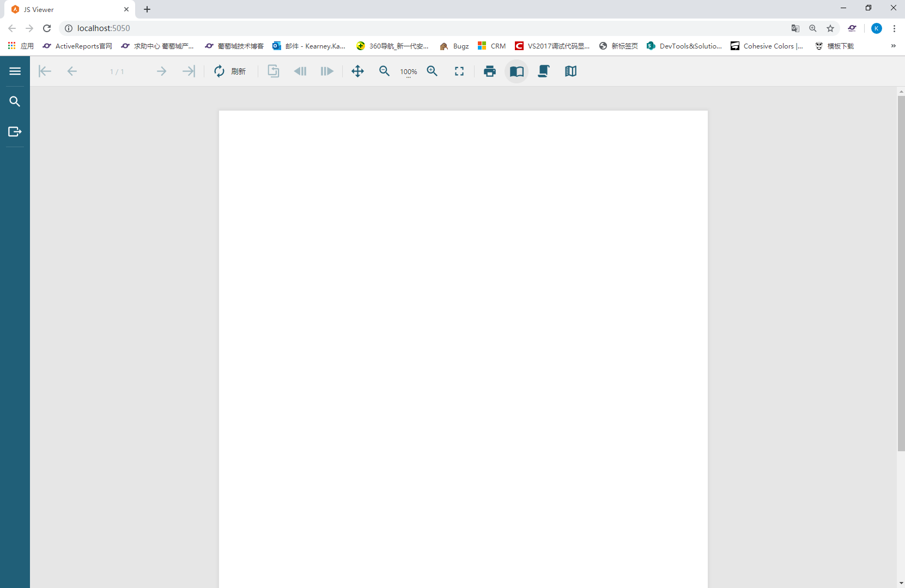Viewport: 905px width, 588px height.
Task: Click the page number field 1 / 1
Action: click(x=117, y=72)
